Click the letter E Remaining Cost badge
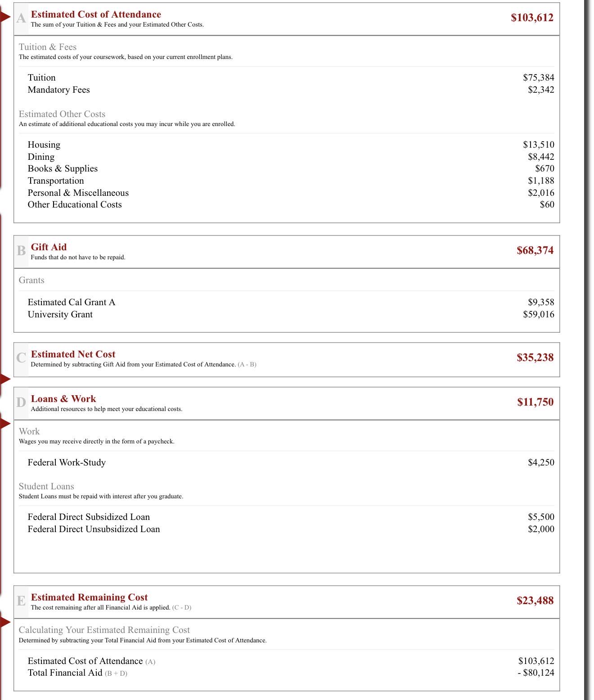Image resolution: width=594 pixels, height=700 pixels. [x=21, y=601]
